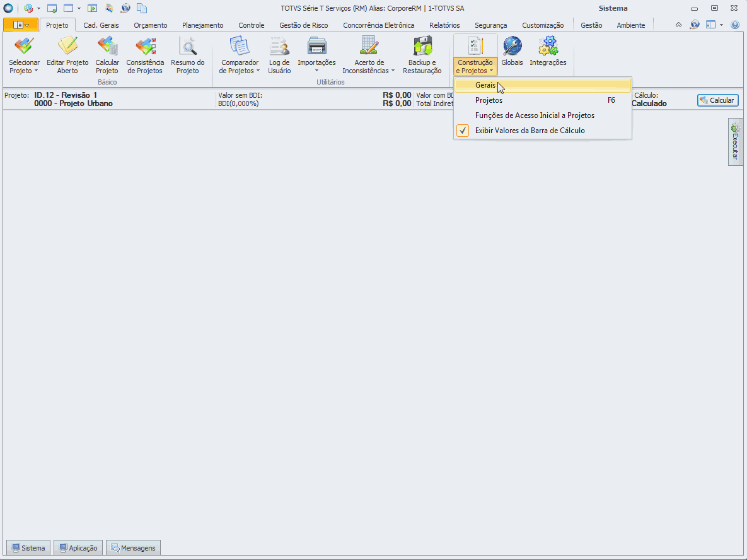This screenshot has height=560, width=747.
Task: Click the globe icon in quick-access toolbar
Action: tap(125, 8)
